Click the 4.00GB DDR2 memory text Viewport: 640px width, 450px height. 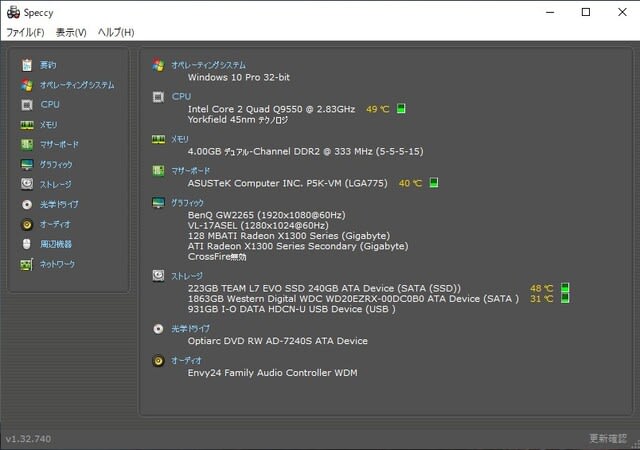305,151
